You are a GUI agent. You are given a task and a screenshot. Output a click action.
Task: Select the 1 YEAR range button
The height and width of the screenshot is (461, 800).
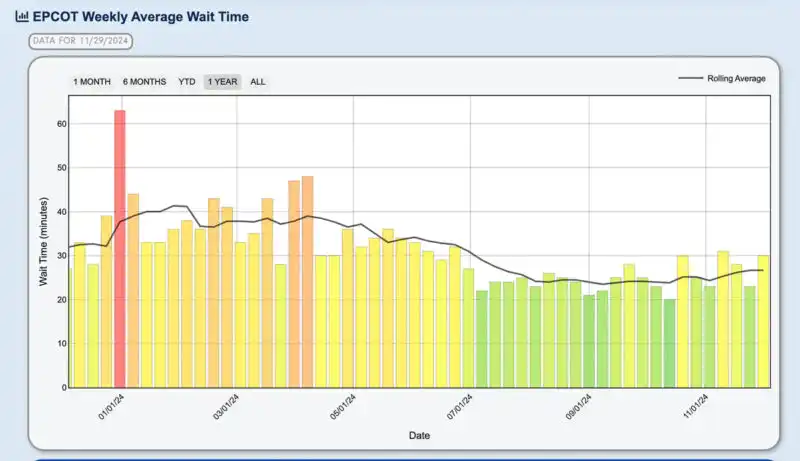coord(222,82)
